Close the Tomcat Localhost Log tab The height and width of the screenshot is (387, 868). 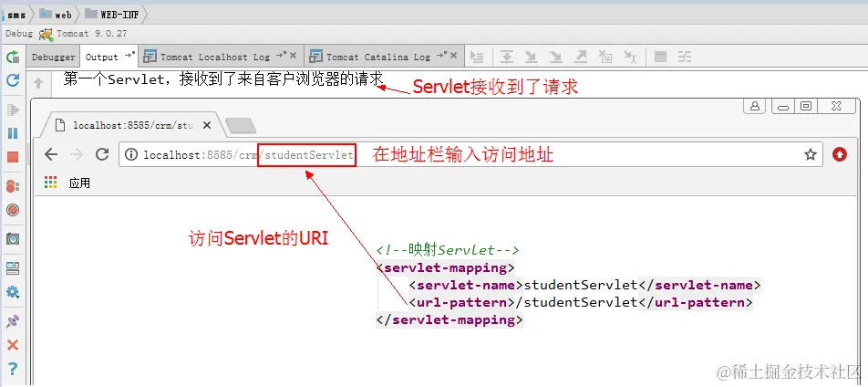click(x=294, y=56)
